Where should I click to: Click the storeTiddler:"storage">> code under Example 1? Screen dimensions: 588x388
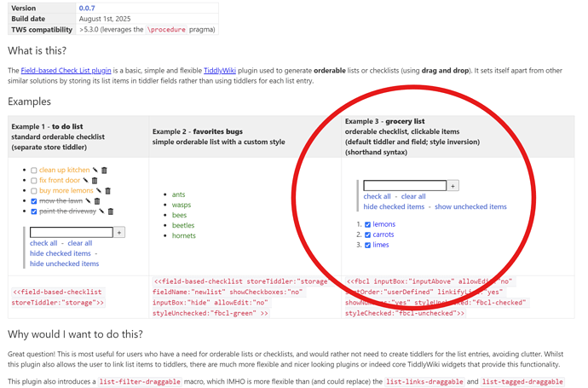(58, 303)
